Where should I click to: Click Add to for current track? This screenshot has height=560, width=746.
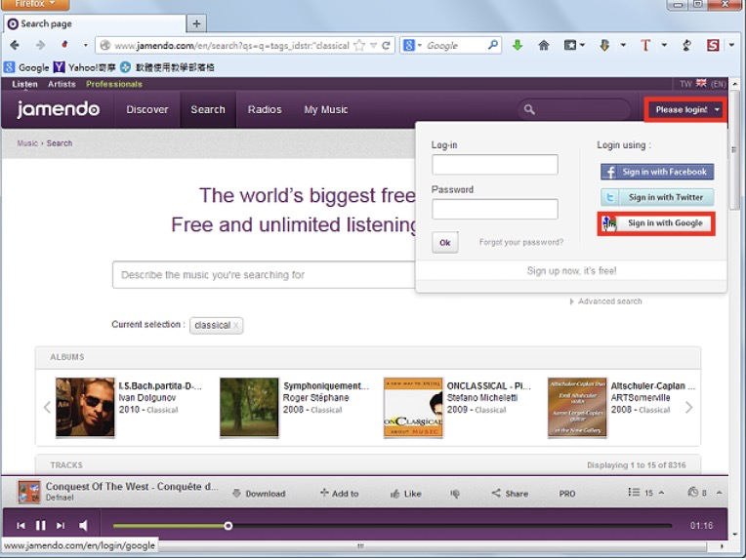339,494
